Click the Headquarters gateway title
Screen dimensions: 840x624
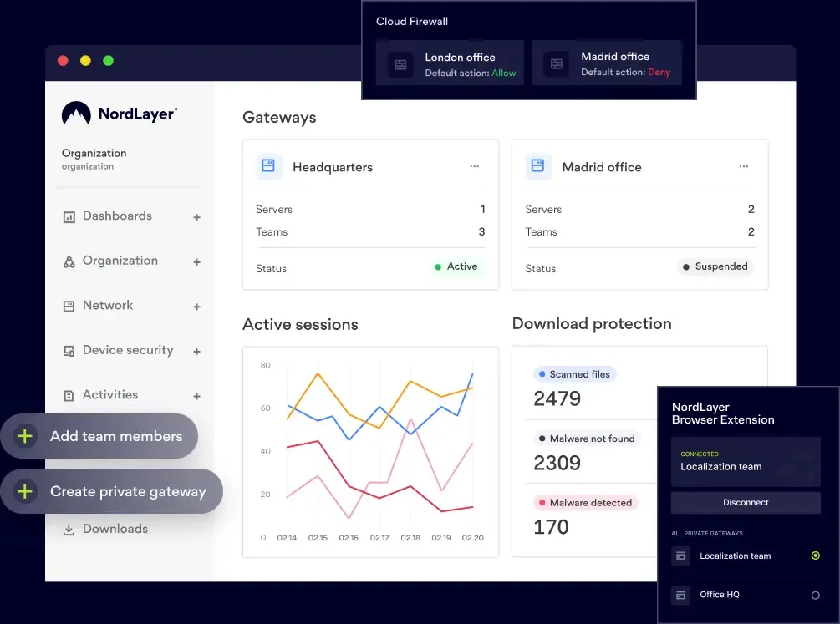click(333, 167)
